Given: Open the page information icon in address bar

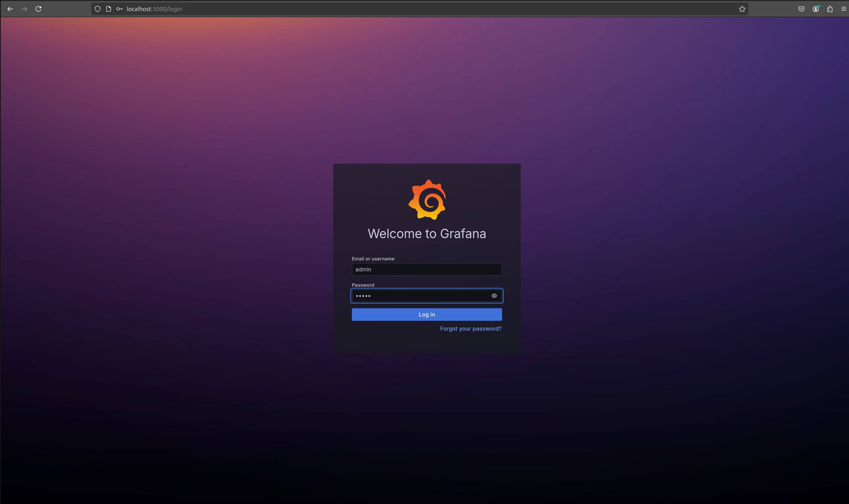Looking at the screenshot, I should click(x=108, y=9).
